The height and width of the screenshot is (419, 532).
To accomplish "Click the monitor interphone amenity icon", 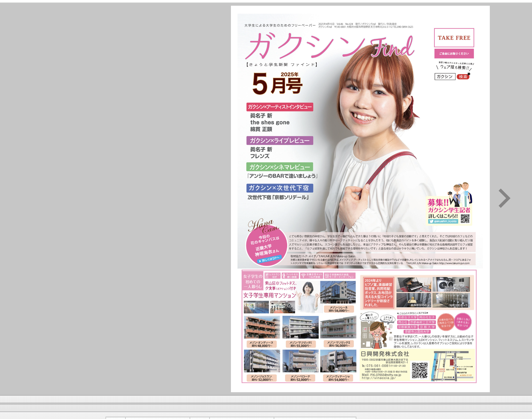I will (x=340, y=276).
